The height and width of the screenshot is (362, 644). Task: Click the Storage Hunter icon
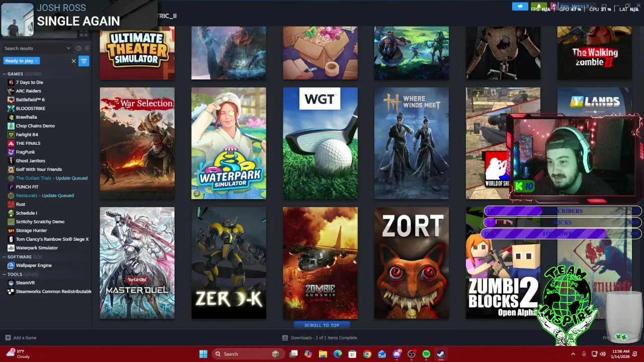click(x=11, y=230)
